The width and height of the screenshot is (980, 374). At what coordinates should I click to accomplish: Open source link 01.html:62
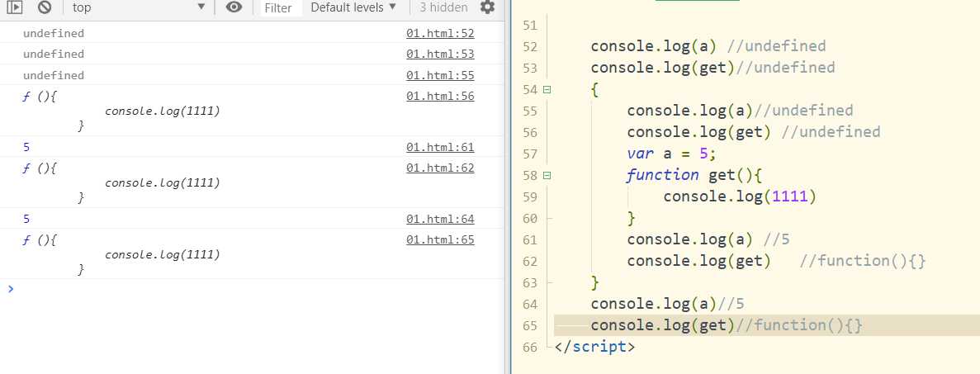point(440,168)
